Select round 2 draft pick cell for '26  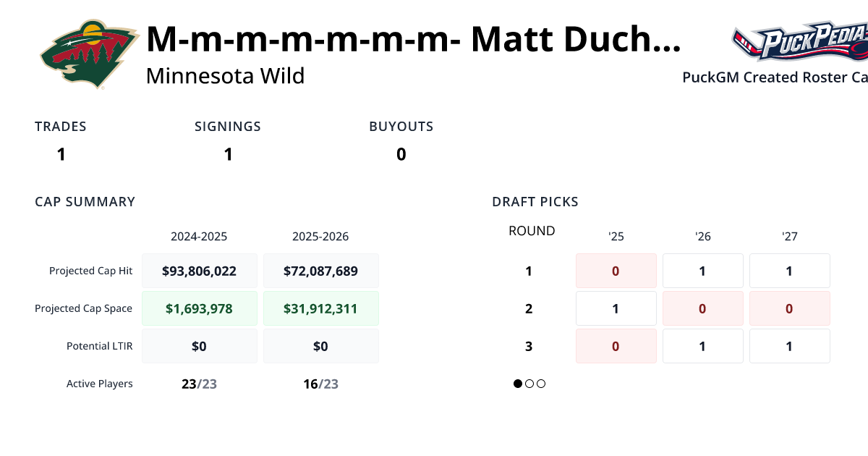click(x=703, y=309)
